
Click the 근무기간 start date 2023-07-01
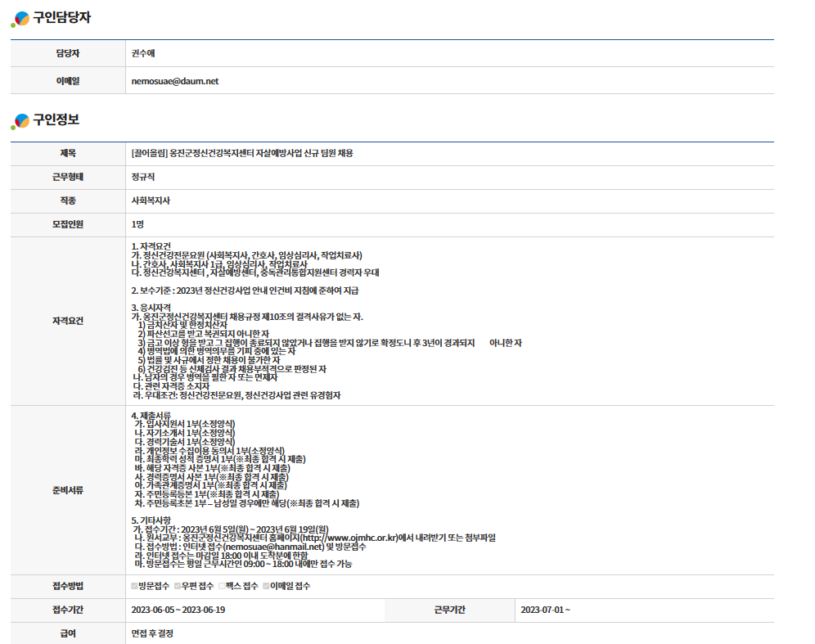(545, 610)
